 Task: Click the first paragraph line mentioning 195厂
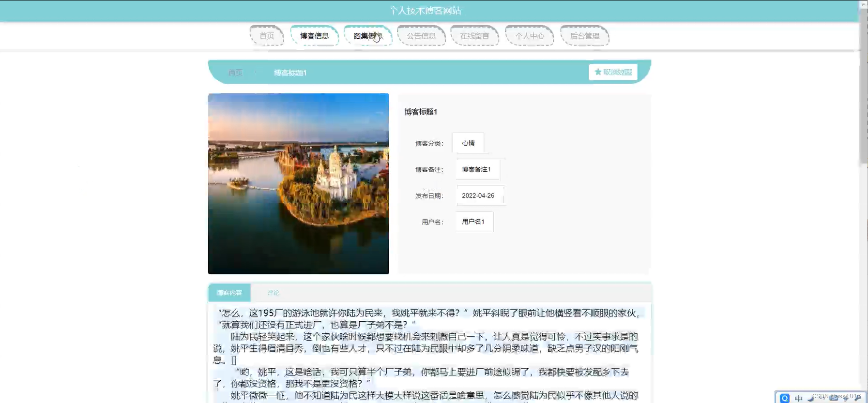click(429, 313)
